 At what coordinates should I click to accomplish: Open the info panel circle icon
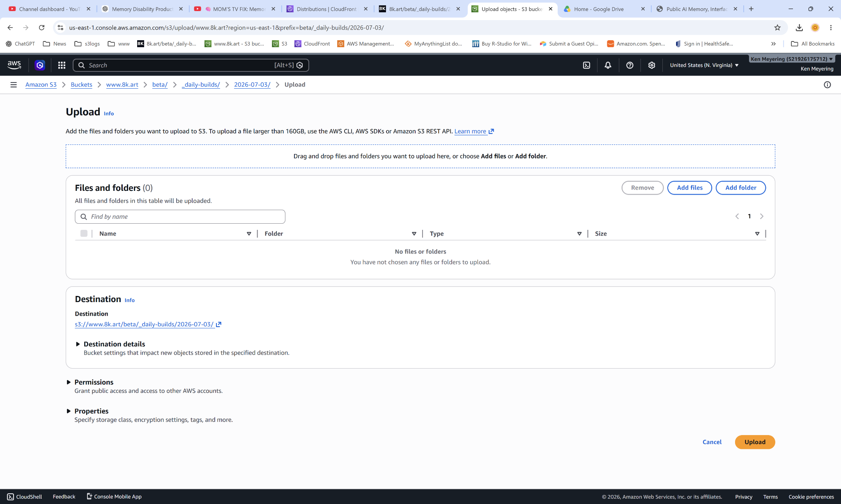pyautogui.click(x=827, y=85)
